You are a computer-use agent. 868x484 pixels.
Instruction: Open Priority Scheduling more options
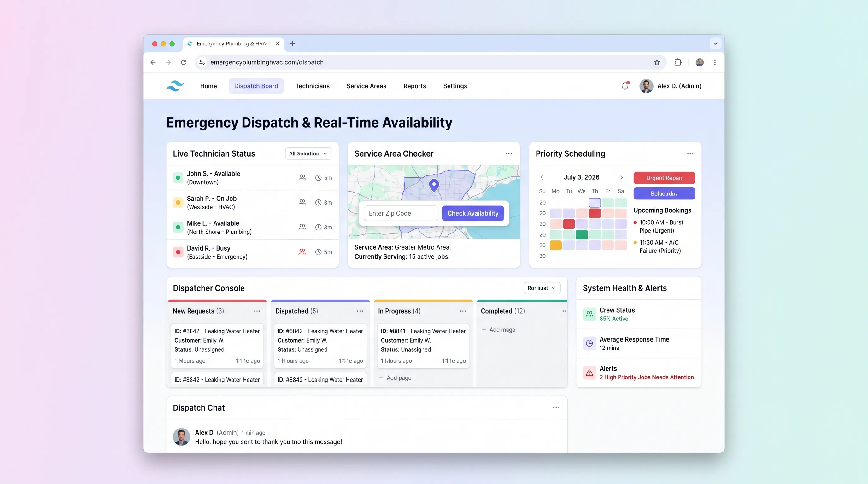[690, 154]
